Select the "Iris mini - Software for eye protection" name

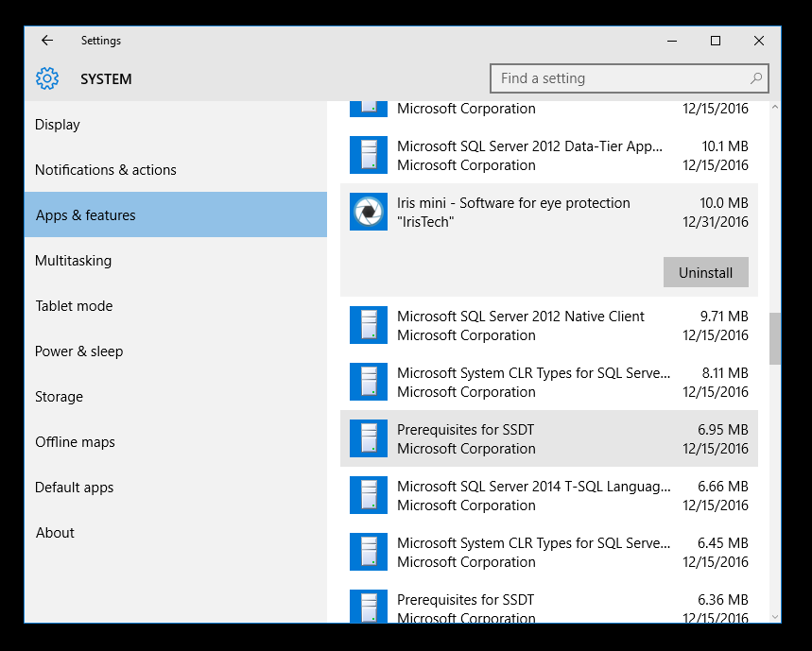point(513,203)
